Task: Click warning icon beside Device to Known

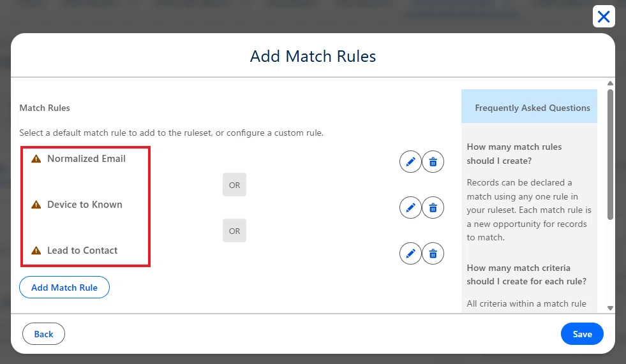Action: click(36, 205)
